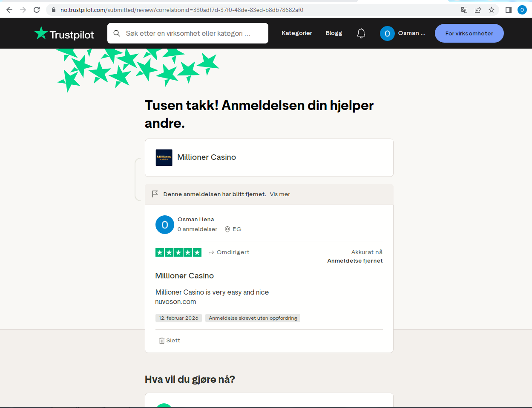Open the translate page icon
The height and width of the screenshot is (408, 532).
464,10
